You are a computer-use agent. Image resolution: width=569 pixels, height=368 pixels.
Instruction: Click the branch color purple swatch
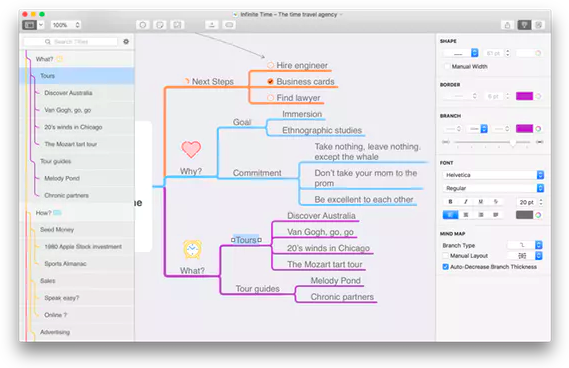pyautogui.click(x=524, y=128)
